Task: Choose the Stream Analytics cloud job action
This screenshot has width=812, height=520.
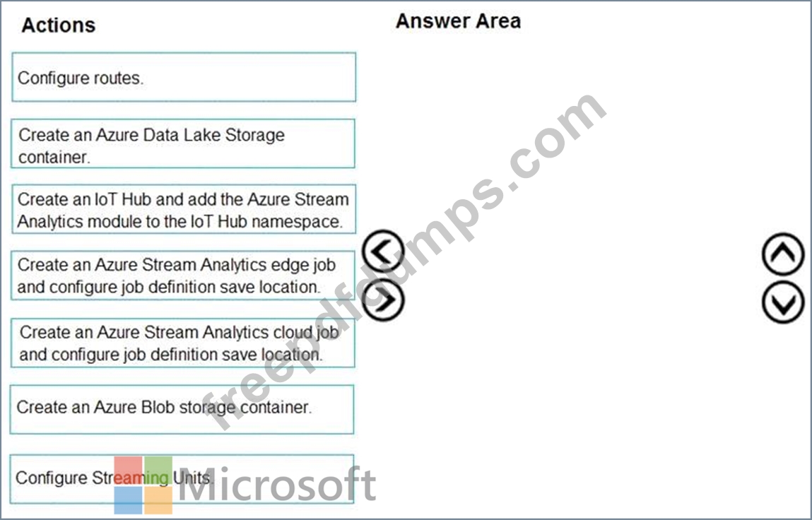Action: coord(183,343)
